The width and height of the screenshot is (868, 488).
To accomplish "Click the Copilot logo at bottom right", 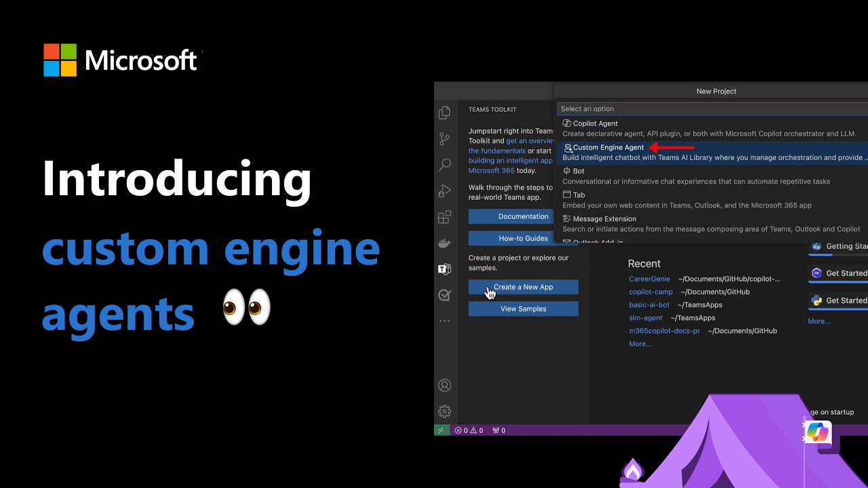I will tap(818, 432).
